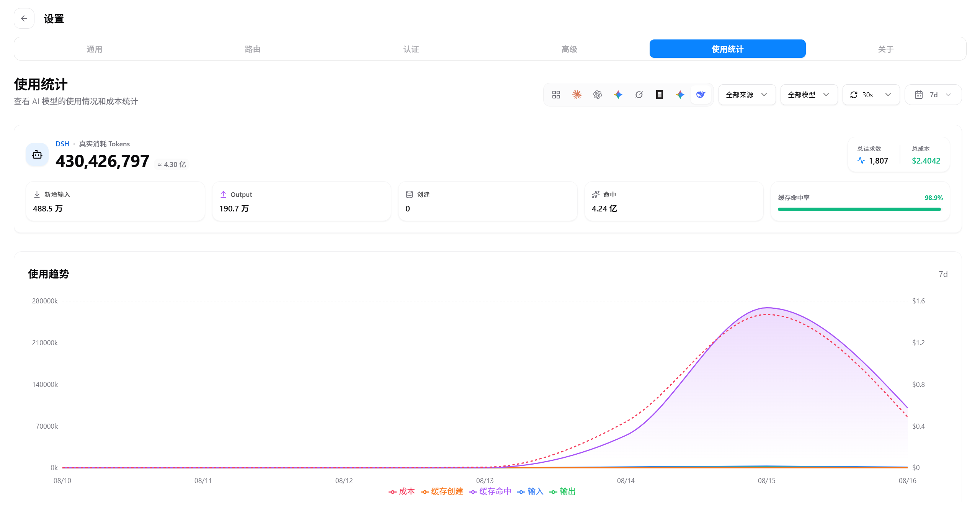Click the upload arrow icon on Output card
The width and height of the screenshot is (980, 511).
[x=223, y=195]
